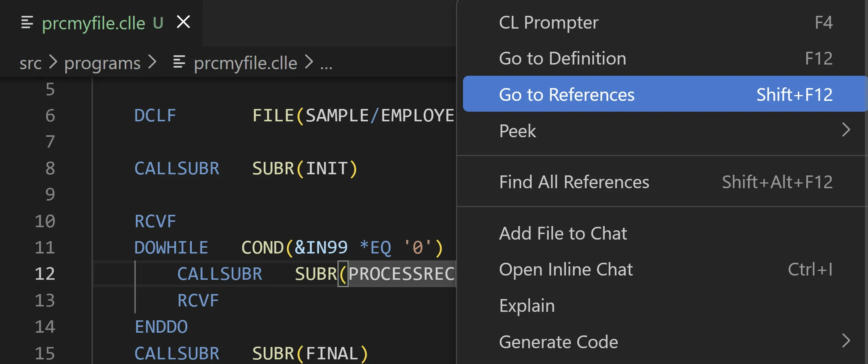868x364 pixels.
Task: Select Add File to Chat
Action: (563, 233)
